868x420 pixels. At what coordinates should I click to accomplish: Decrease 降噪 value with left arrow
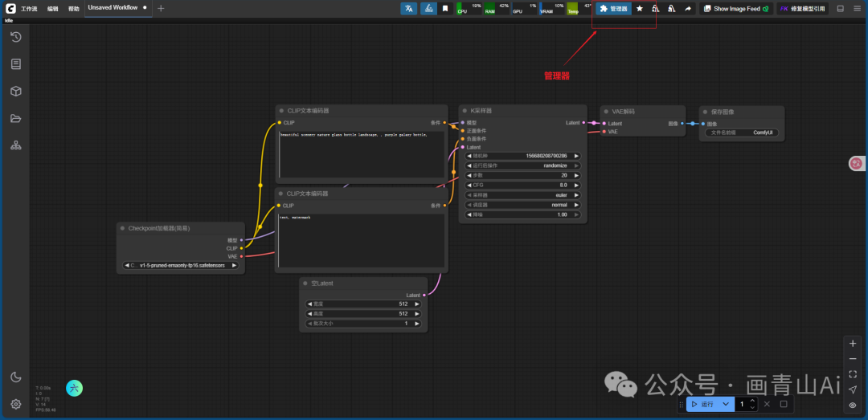pyautogui.click(x=470, y=214)
